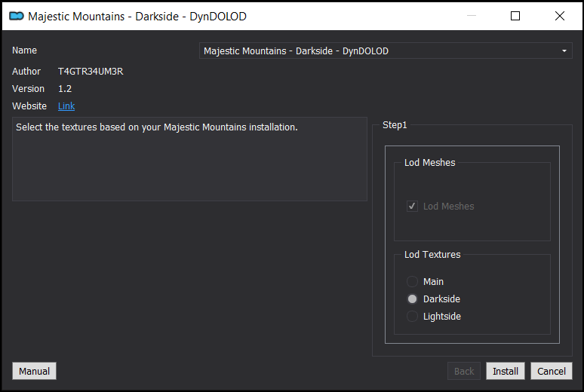Click the Lod Meshes group title

pyautogui.click(x=430, y=163)
